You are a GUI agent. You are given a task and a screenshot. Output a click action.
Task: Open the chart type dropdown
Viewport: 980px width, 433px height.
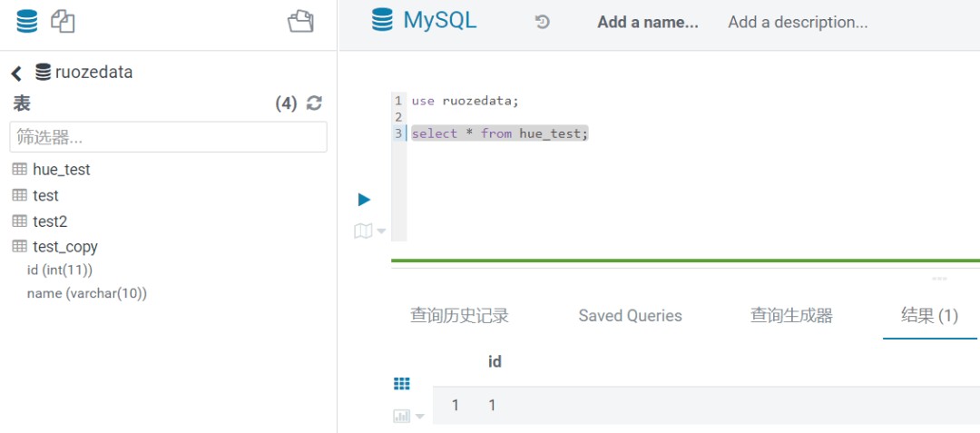[x=408, y=416]
